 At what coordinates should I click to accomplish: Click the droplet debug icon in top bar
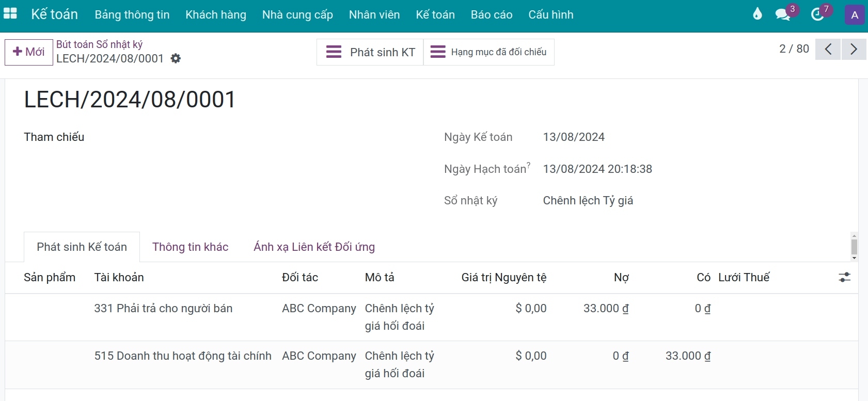click(757, 14)
